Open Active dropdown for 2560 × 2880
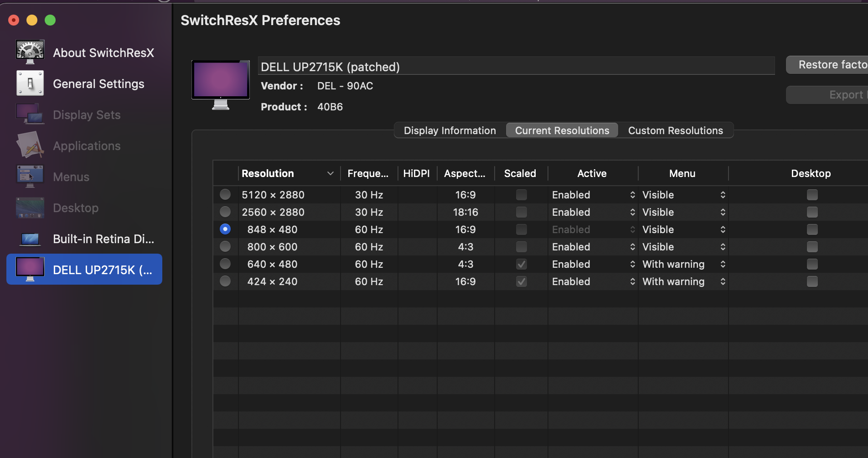Viewport: 868px width, 458px height. (593, 212)
